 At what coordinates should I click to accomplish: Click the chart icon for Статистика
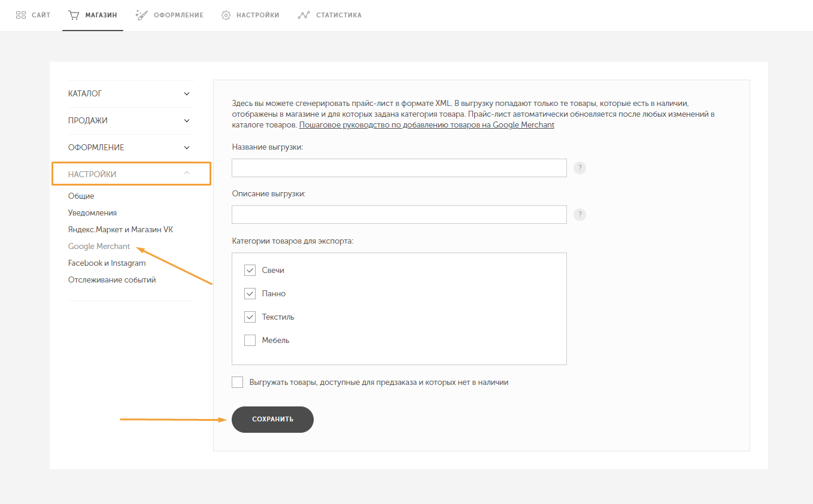(304, 15)
